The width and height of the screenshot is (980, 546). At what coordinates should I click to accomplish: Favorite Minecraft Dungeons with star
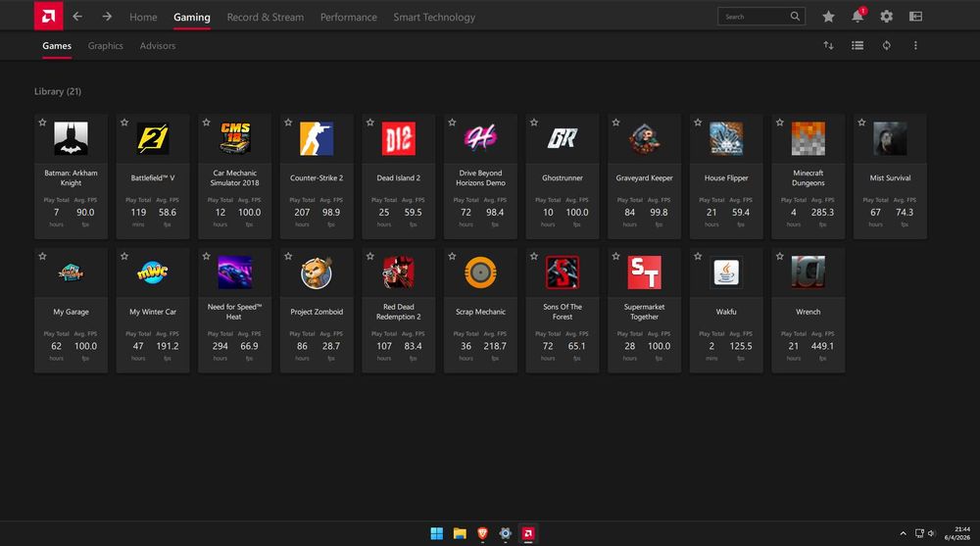[779, 123]
